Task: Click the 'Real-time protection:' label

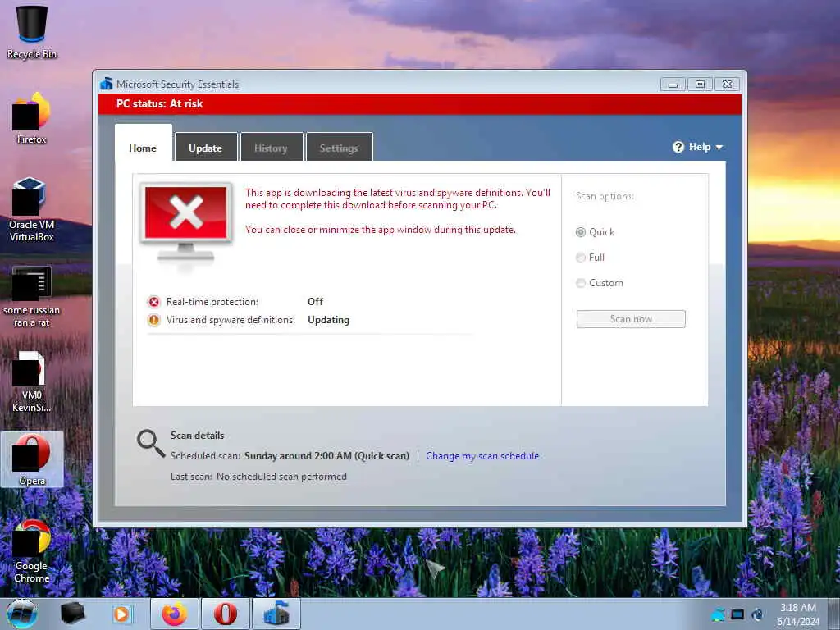Action: [x=212, y=302]
